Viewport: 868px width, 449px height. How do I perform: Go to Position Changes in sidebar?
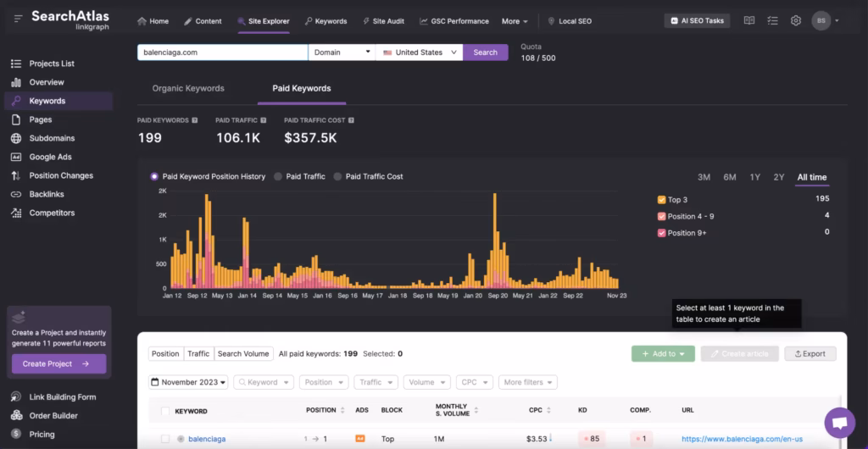pos(61,175)
